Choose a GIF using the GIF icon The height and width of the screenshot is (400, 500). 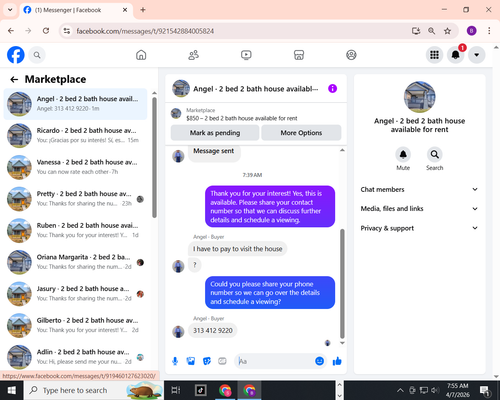pyautogui.click(x=222, y=361)
